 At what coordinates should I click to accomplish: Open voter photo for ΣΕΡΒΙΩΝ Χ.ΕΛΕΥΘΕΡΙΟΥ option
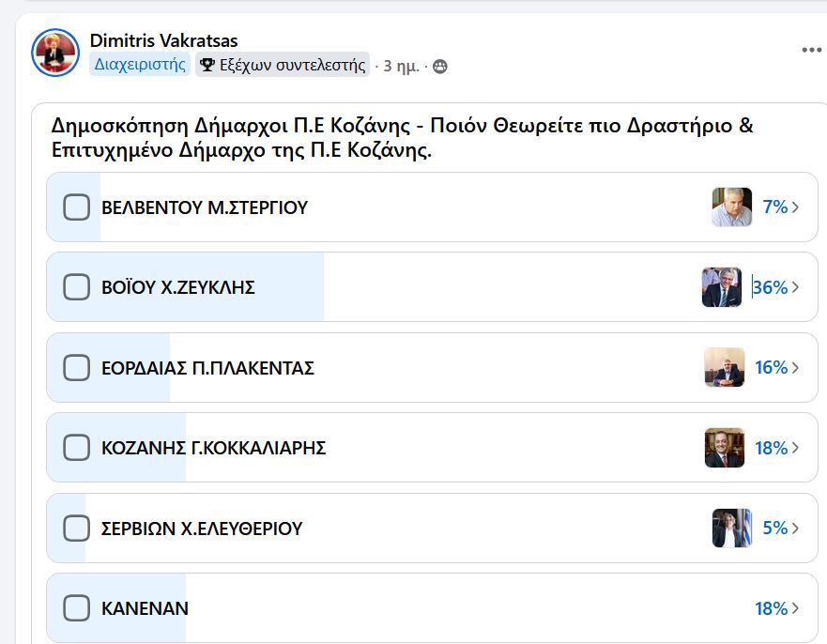[x=731, y=528]
